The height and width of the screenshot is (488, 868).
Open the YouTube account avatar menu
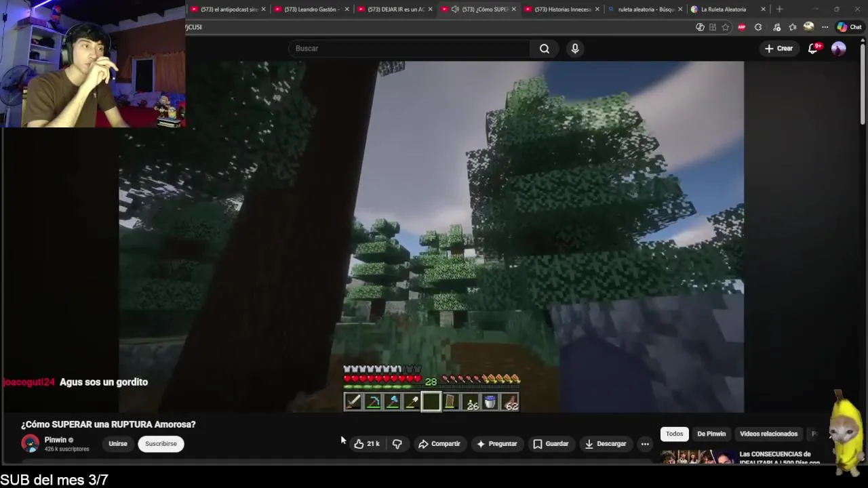(x=839, y=48)
